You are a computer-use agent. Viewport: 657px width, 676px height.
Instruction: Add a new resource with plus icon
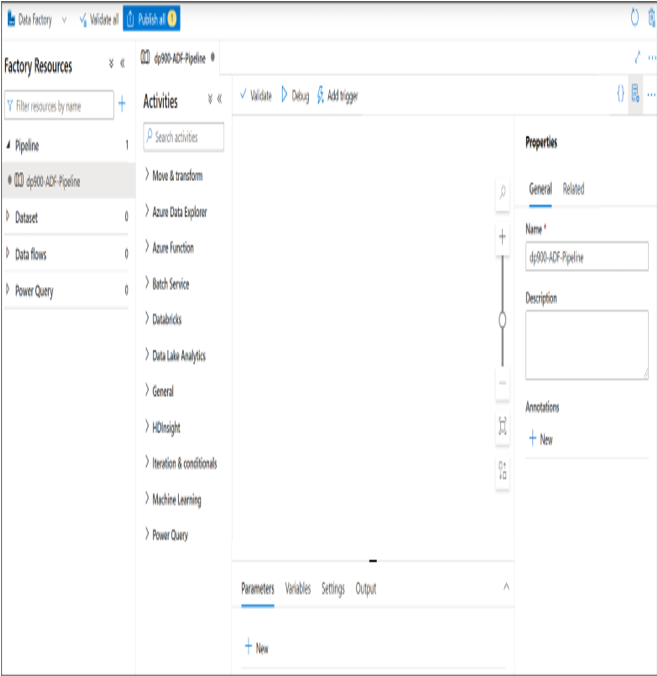pyautogui.click(x=122, y=103)
